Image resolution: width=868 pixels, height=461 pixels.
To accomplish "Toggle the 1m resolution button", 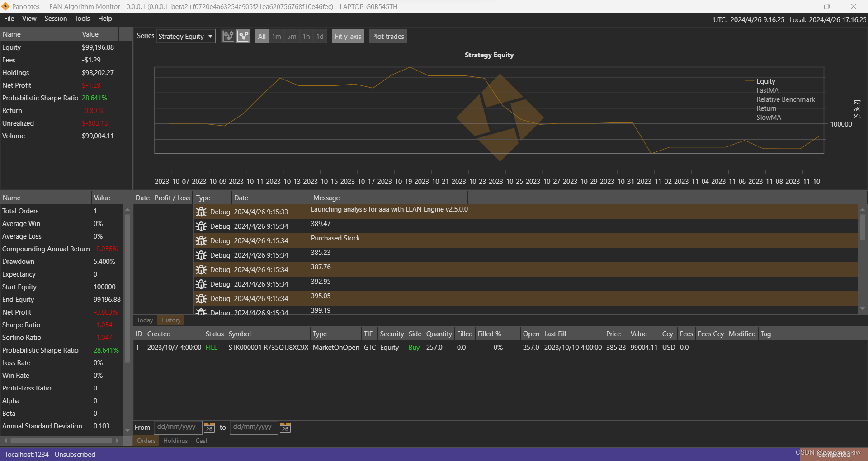I will click(x=276, y=37).
